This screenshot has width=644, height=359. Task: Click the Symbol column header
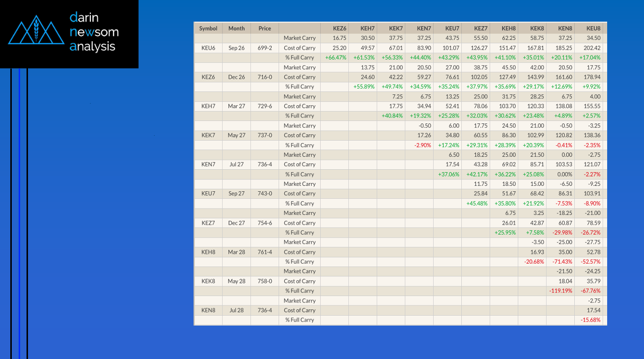[208, 29]
